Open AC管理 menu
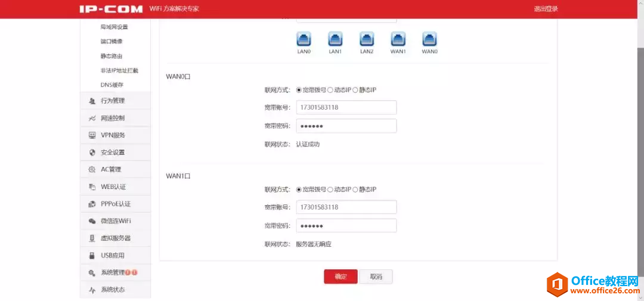Viewport: 644px width, 301px height. [x=116, y=170]
